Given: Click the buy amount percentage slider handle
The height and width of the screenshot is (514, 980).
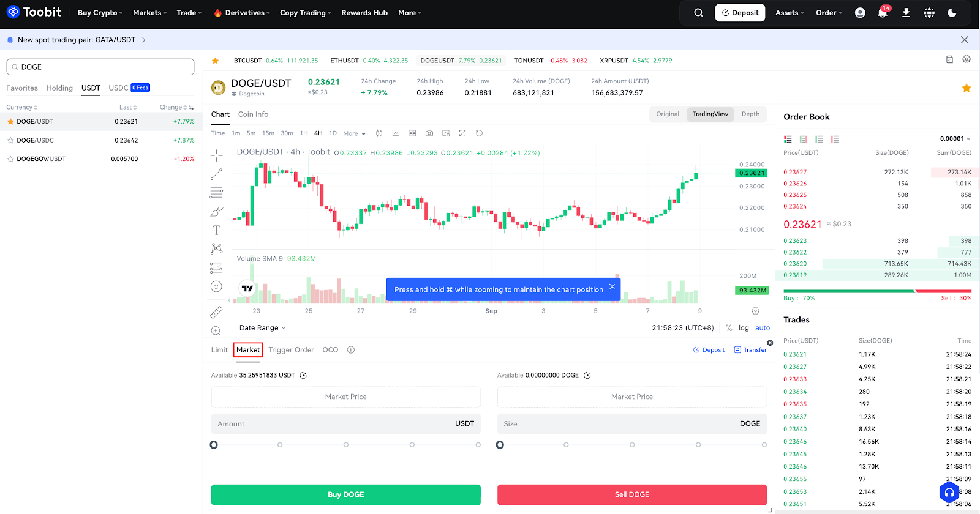Looking at the screenshot, I should pyautogui.click(x=214, y=445).
